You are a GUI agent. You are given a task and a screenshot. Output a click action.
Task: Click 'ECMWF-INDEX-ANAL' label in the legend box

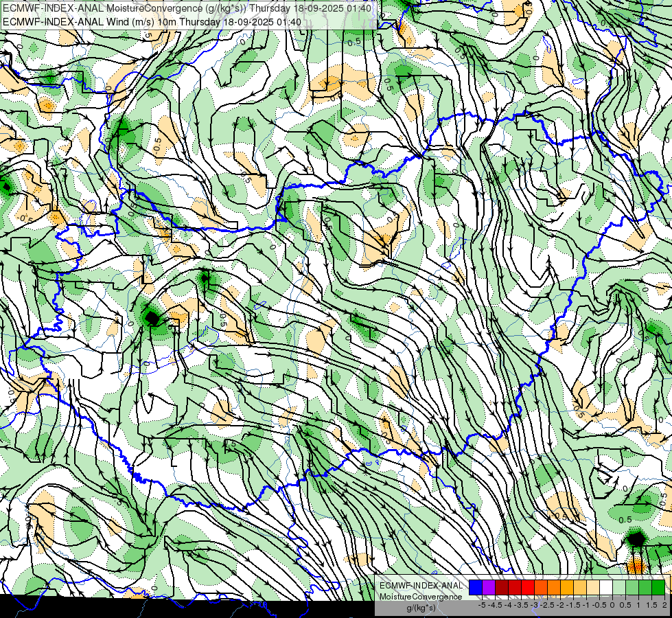[x=421, y=586]
